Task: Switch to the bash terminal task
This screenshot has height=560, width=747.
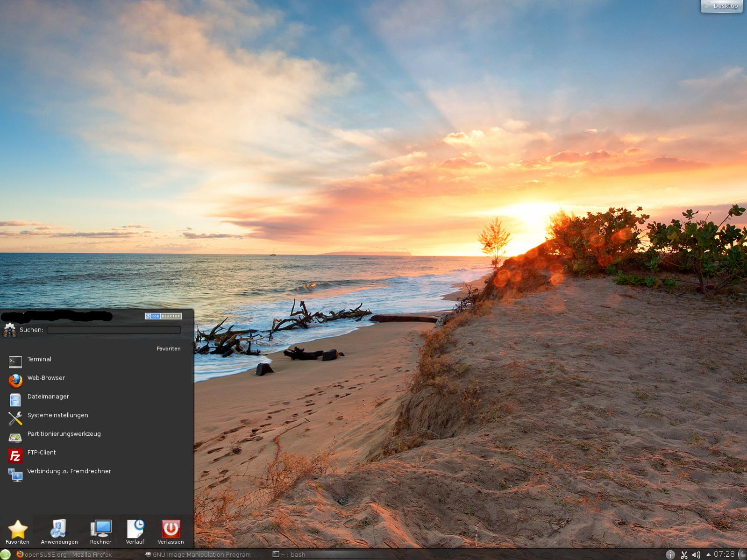Action: point(289,554)
